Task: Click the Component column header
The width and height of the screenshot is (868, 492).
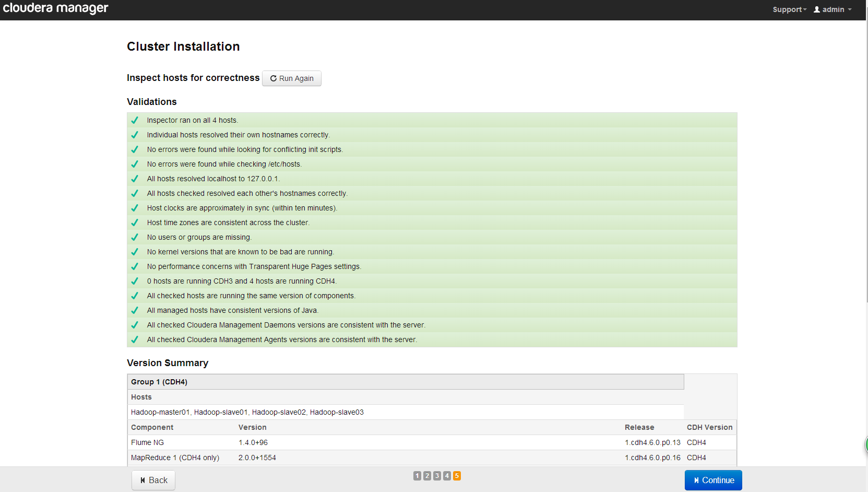Action: 152,427
